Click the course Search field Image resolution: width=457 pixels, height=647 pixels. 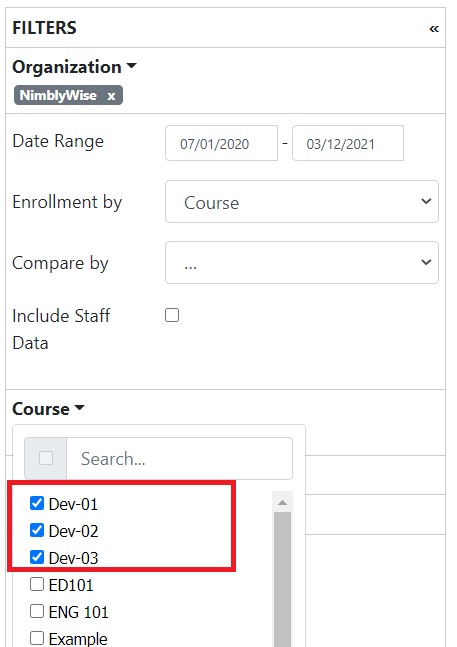179,458
